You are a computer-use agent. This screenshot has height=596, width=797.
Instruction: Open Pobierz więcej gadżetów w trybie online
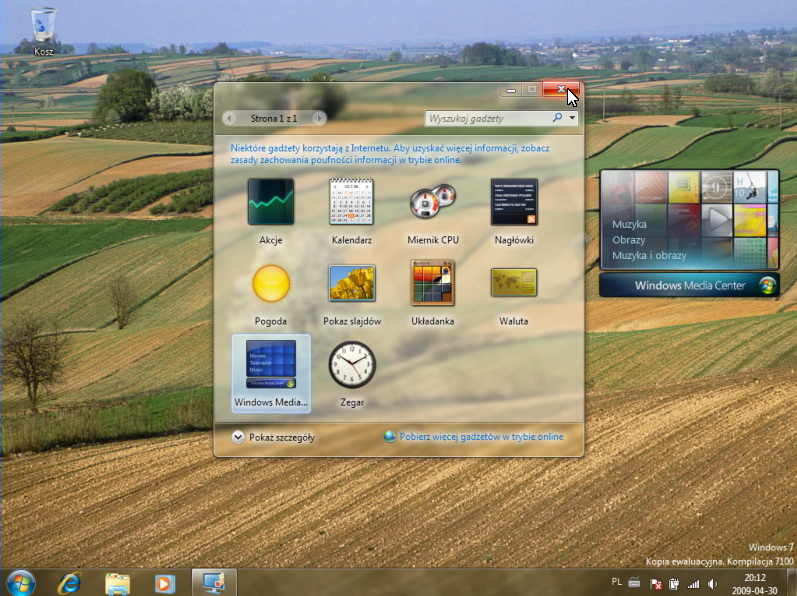tap(474, 436)
